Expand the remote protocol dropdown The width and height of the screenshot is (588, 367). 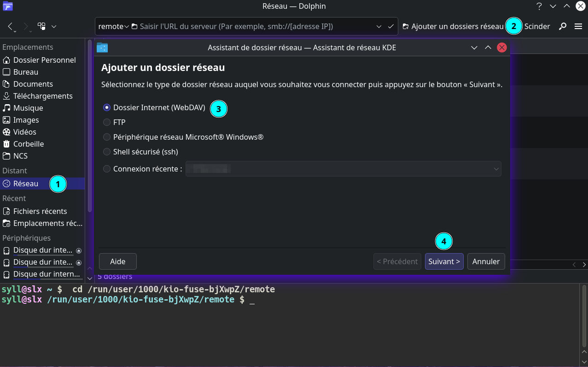[x=113, y=26]
